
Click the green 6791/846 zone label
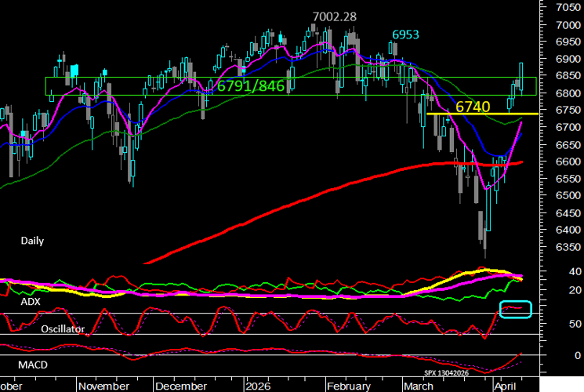coord(250,85)
